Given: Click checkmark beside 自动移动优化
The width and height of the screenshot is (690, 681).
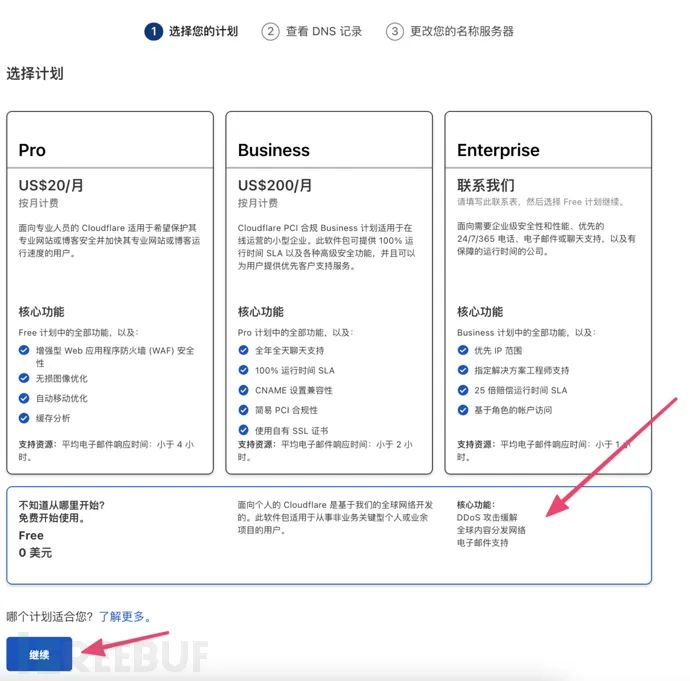Looking at the screenshot, I should [x=24, y=398].
